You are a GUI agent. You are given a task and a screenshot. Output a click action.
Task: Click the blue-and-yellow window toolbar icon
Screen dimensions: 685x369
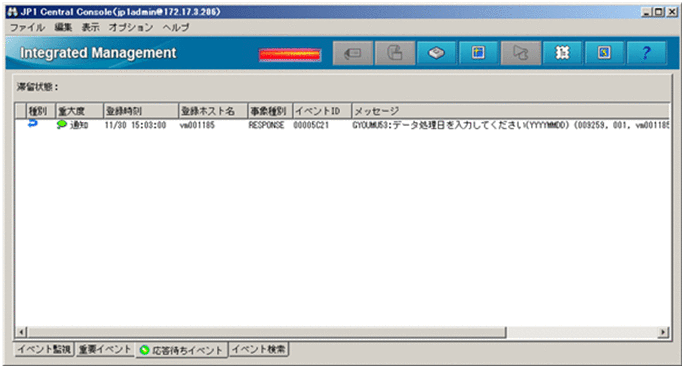coord(478,53)
